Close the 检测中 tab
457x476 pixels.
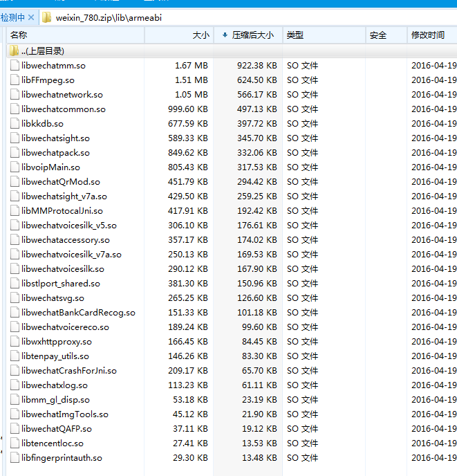31,17
